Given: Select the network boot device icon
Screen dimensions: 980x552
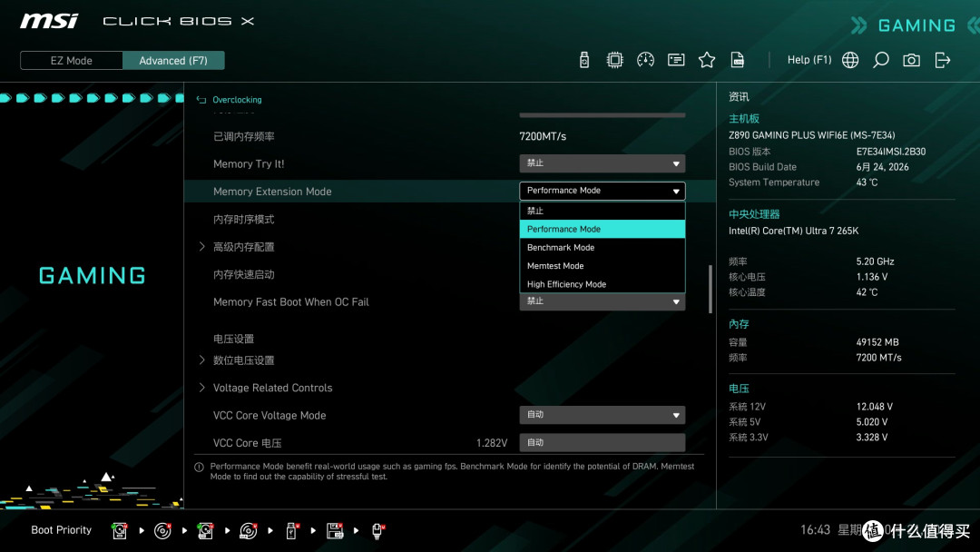Looking at the screenshot, I should tap(377, 531).
